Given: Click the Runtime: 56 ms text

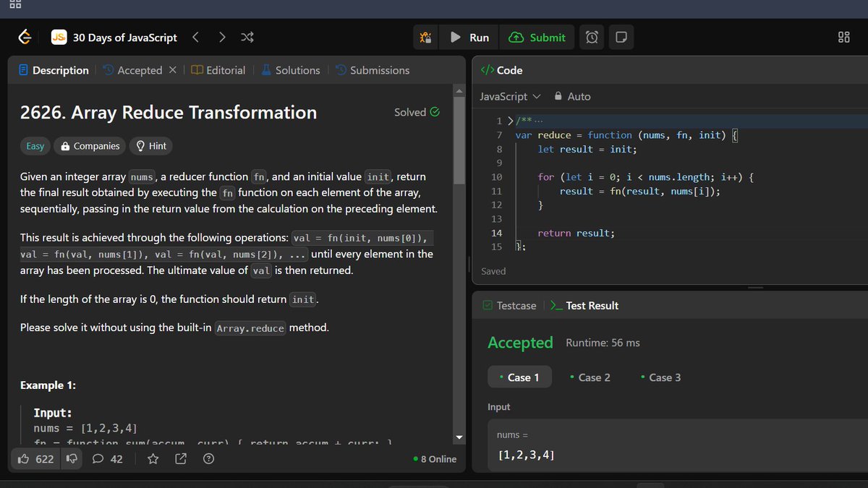Looking at the screenshot, I should point(603,343).
